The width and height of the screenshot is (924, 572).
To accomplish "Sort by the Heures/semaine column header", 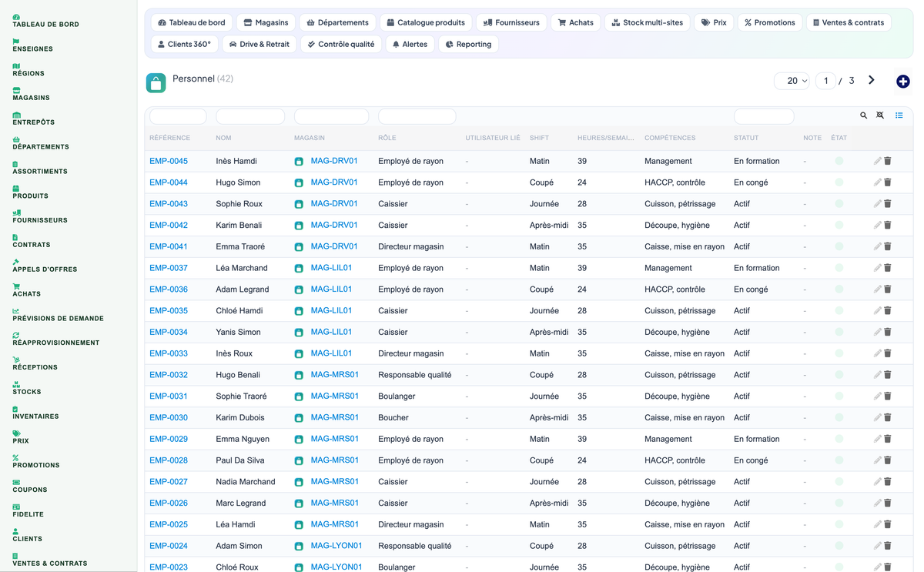I will (606, 138).
